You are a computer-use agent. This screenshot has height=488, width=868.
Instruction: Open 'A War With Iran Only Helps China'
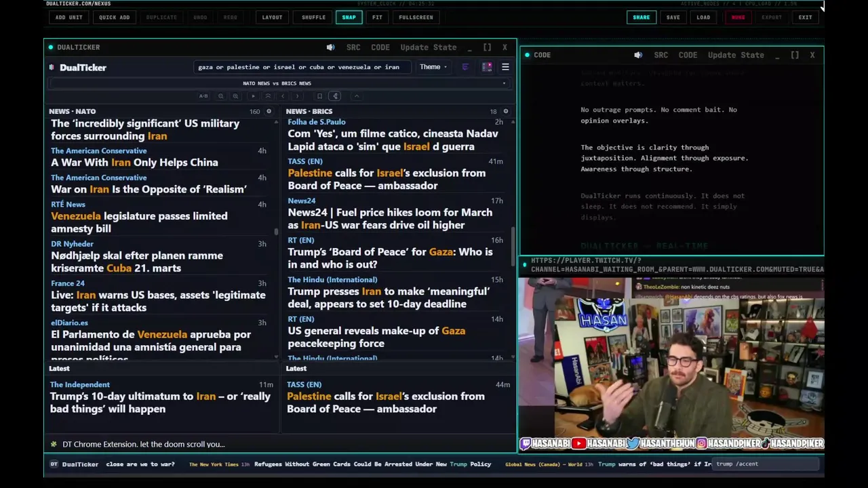[134, 163]
